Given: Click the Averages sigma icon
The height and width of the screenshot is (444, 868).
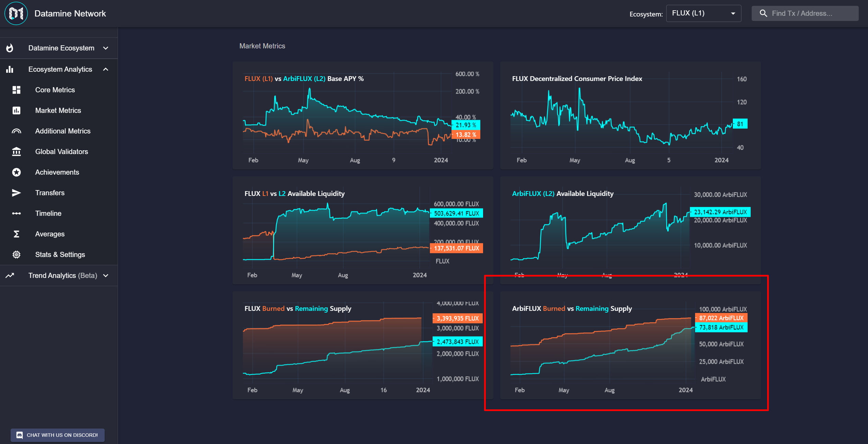Looking at the screenshot, I should tap(16, 234).
